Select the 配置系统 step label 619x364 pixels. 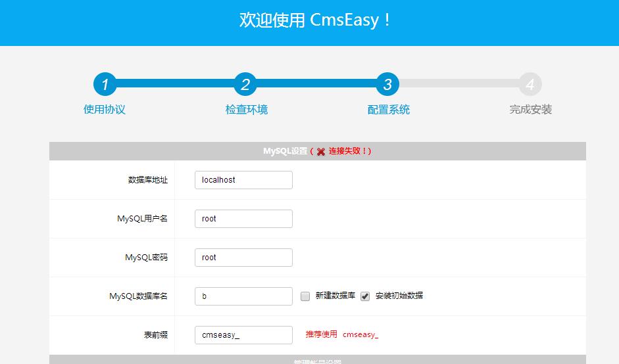(x=388, y=110)
